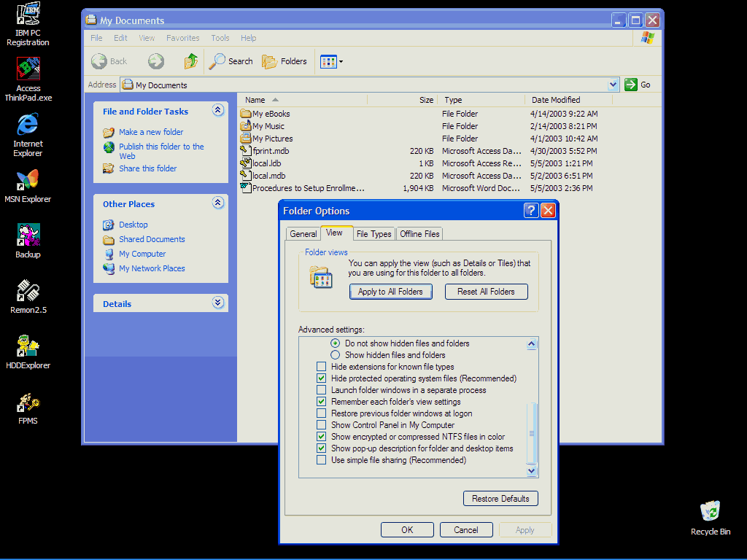Viewport: 747px width, 560px height.
Task: Enable 'Use simple file sharing (Recommended)'
Action: pos(322,460)
